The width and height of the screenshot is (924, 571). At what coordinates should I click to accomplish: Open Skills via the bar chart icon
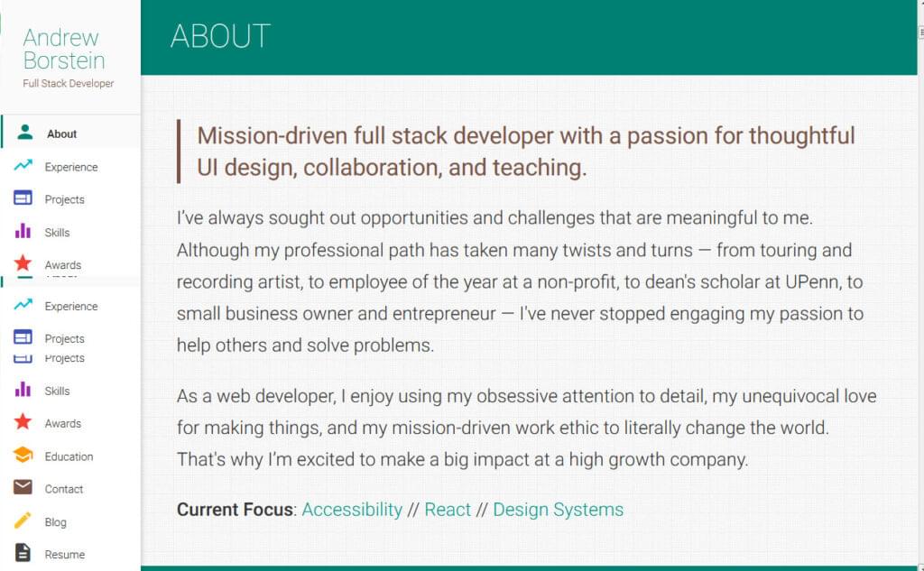tap(22, 232)
